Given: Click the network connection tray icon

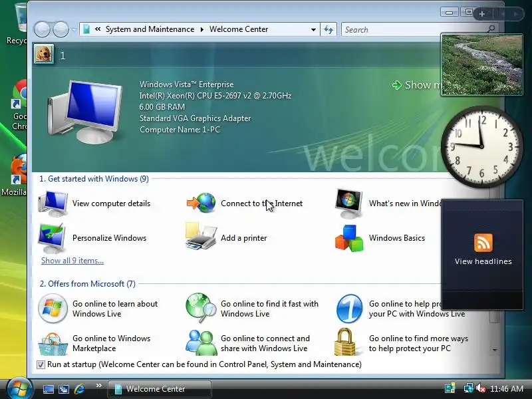Looking at the screenshot, I should (x=469, y=388).
